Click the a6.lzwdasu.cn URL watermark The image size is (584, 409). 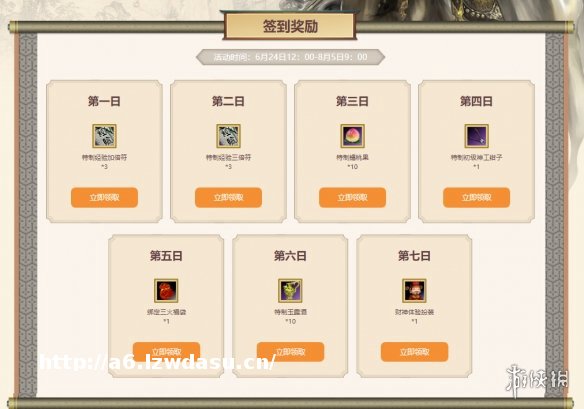pyautogui.click(x=158, y=362)
